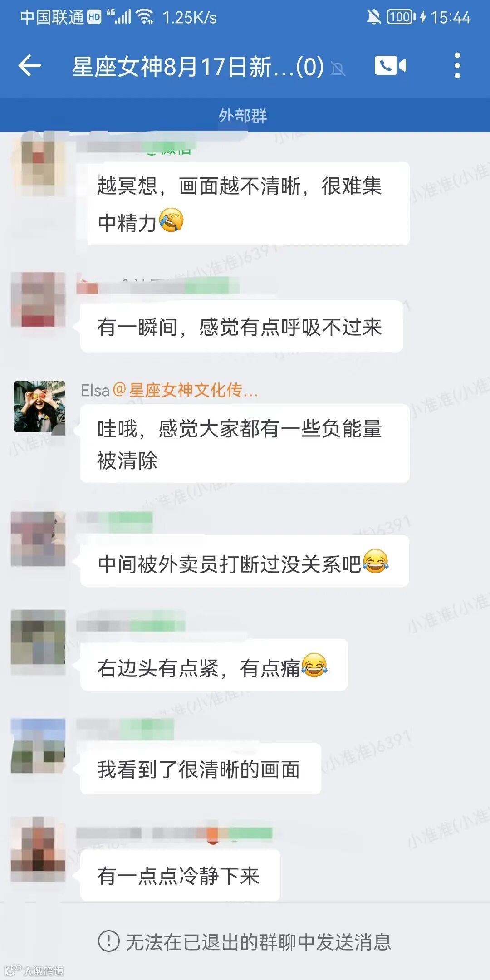The height and width of the screenshot is (980, 490).
Task: Tap the silent bell icon in status bar
Action: point(373,17)
